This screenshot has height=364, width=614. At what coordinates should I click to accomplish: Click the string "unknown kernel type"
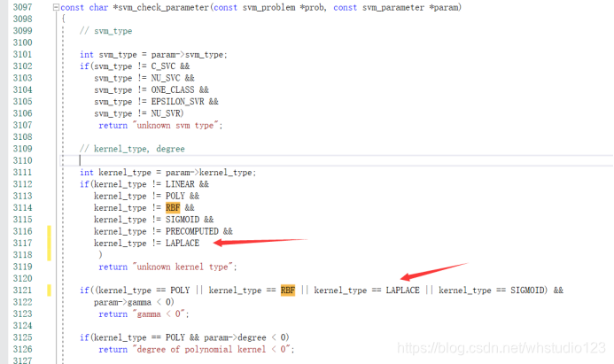click(x=183, y=267)
